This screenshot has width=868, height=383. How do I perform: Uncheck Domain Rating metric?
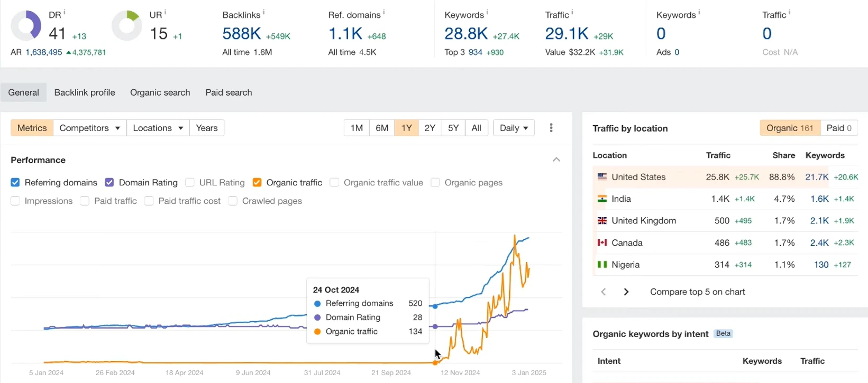click(109, 182)
